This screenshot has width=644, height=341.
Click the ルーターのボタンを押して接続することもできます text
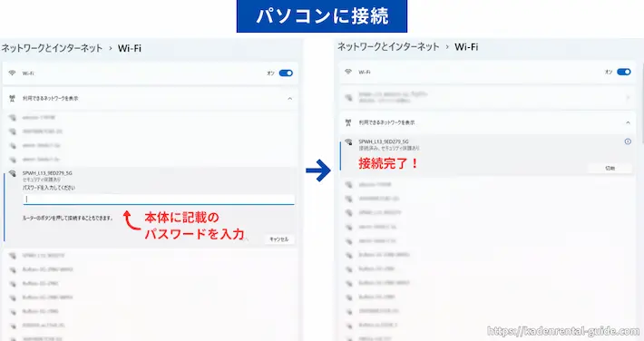[x=68, y=219]
